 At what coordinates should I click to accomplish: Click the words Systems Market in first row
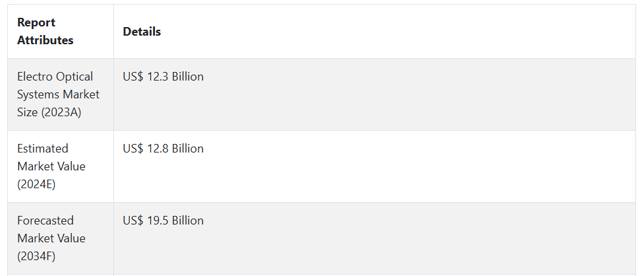(x=58, y=94)
